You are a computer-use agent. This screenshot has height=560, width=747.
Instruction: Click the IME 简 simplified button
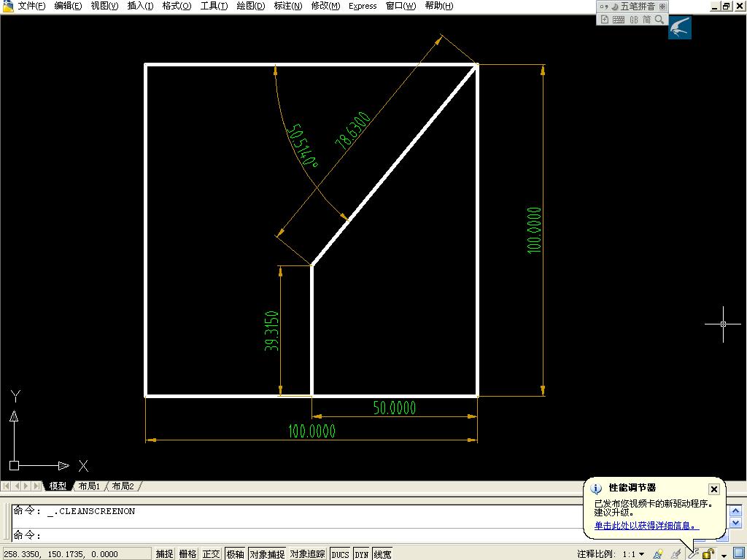click(x=646, y=20)
